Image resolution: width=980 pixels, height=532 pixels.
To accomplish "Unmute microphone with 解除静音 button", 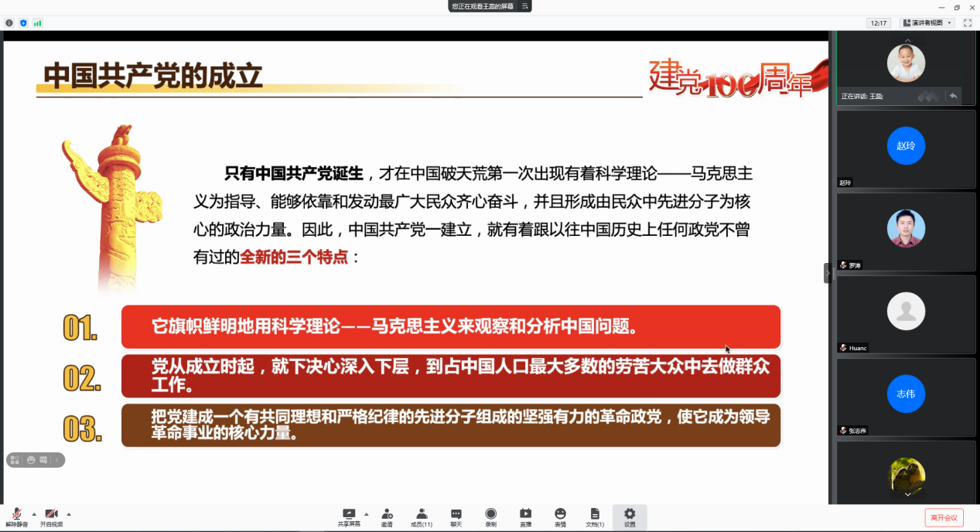I will [x=16, y=515].
